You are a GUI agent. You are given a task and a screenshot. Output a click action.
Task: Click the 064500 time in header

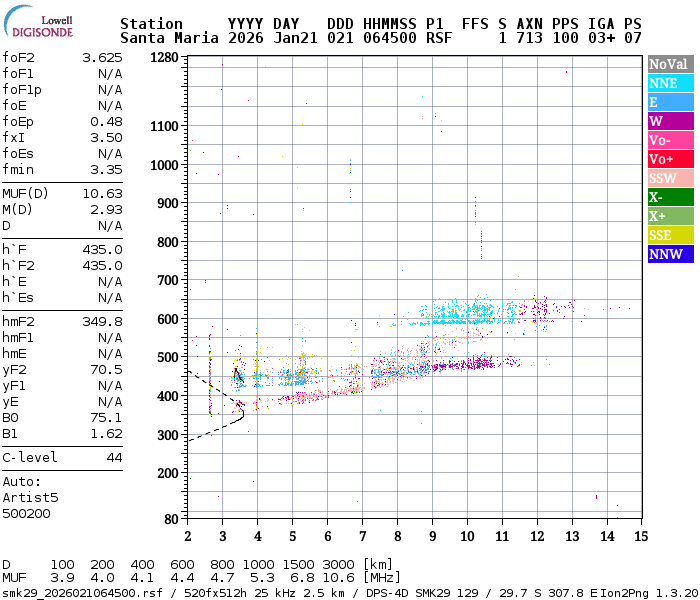390,38
